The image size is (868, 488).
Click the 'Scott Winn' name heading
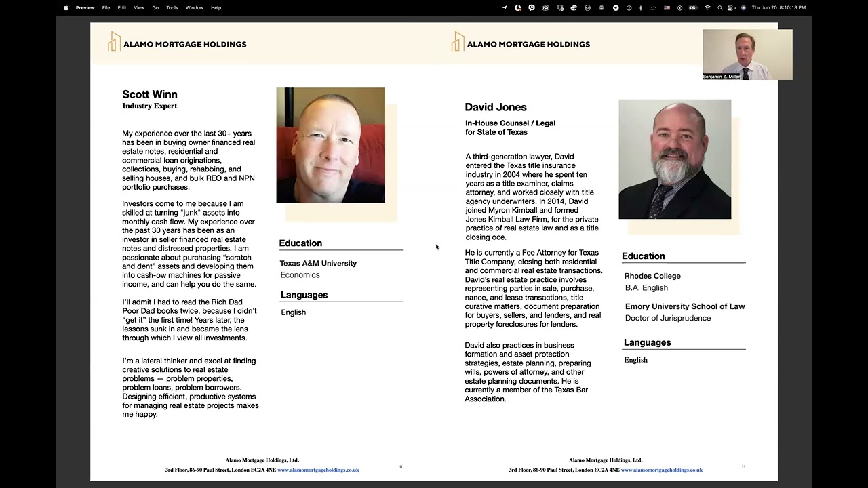tap(150, 94)
